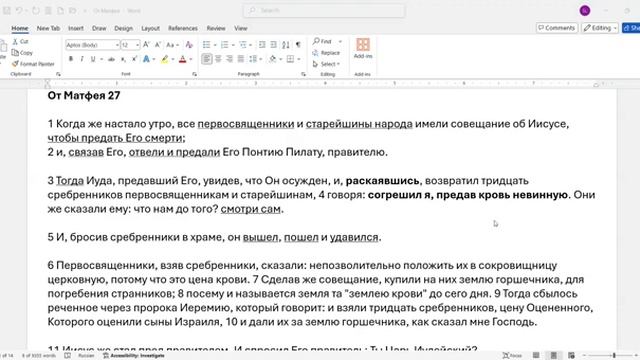Switch to the References tab
The image size is (640, 360).
coord(183,28)
